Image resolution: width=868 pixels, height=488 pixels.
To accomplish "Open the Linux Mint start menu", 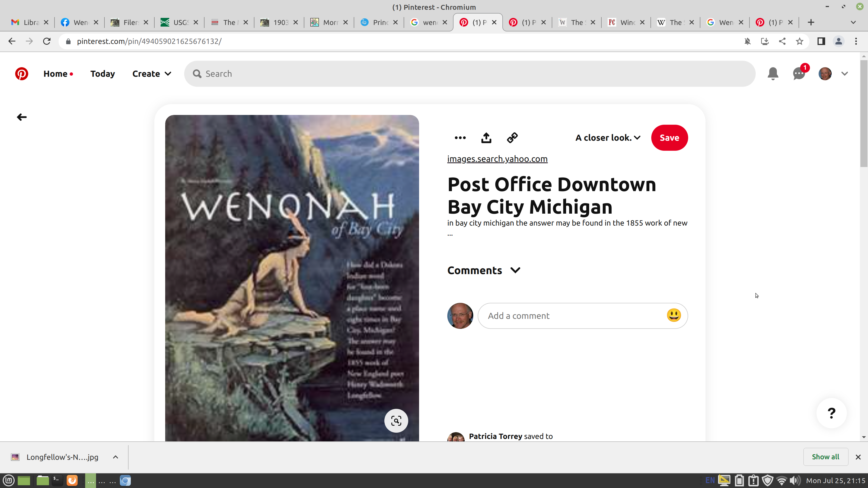I will (x=8, y=480).
